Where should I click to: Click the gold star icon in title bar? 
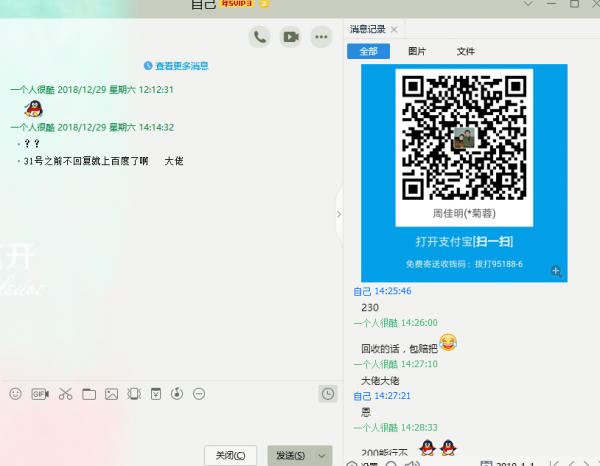tap(264, 3)
